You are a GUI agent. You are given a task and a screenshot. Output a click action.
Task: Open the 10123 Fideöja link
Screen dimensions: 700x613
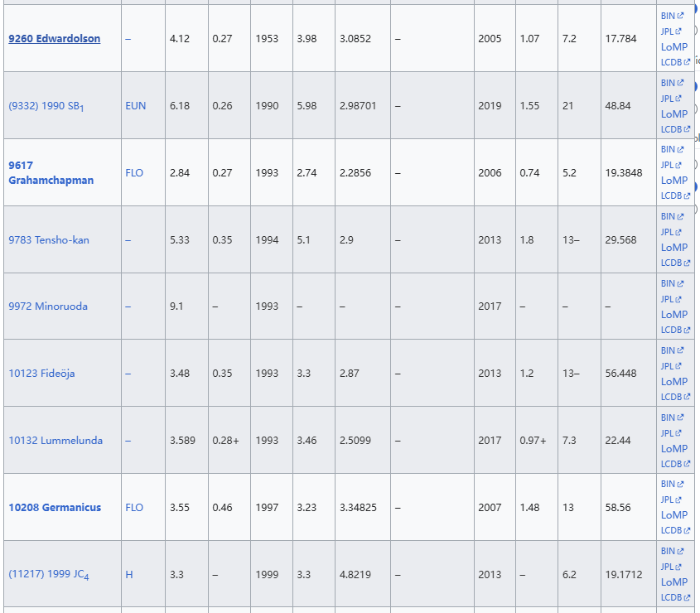(x=41, y=374)
